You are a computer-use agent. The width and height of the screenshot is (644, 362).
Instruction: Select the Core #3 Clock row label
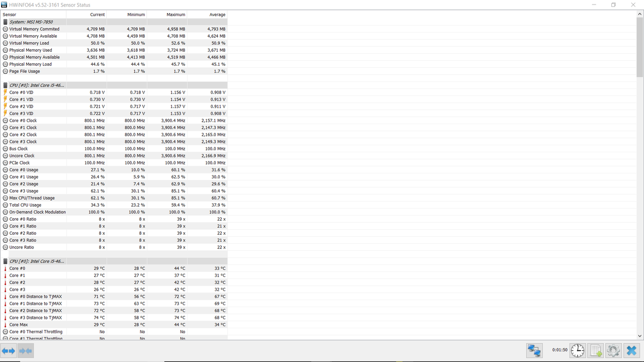tap(23, 142)
